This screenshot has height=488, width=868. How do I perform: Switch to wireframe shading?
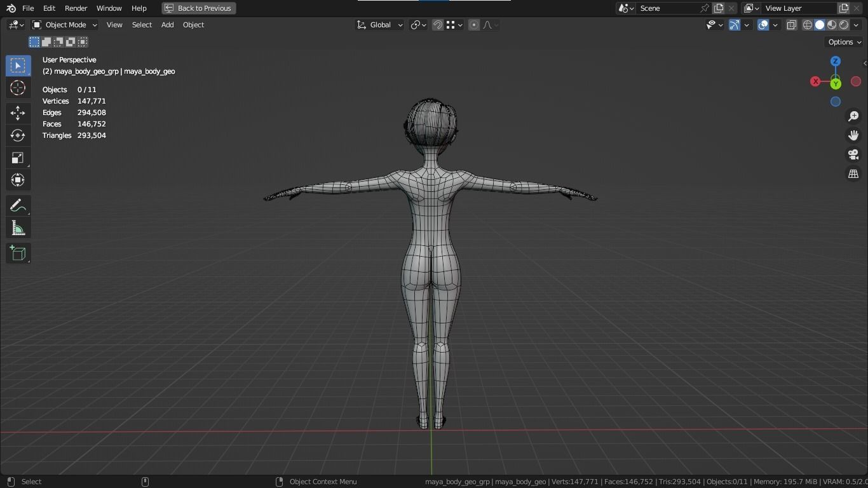click(808, 25)
